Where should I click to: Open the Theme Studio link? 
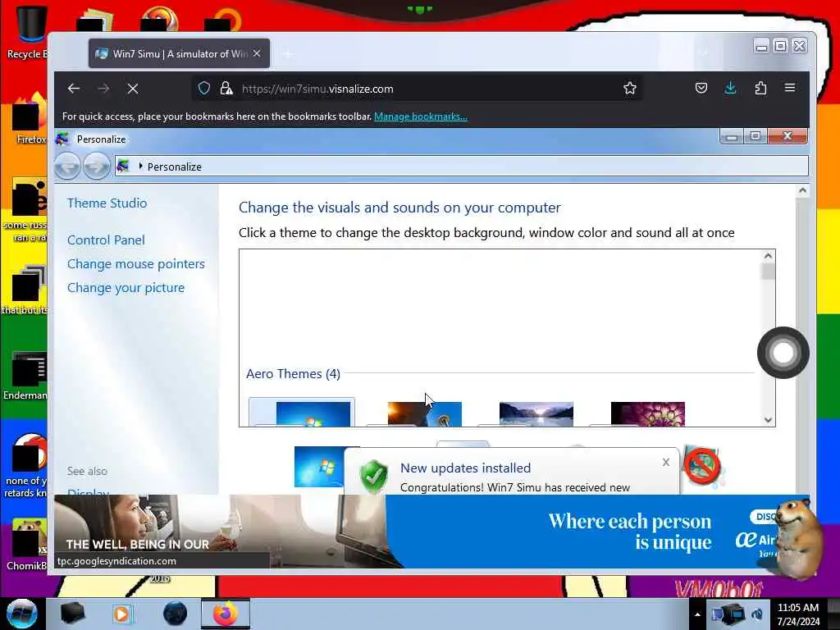[107, 203]
